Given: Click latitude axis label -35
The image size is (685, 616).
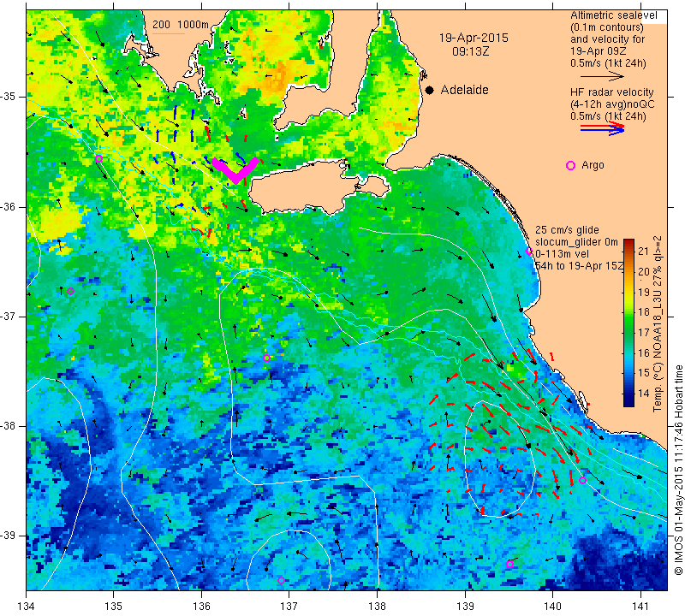Looking at the screenshot, I should 9,97.
